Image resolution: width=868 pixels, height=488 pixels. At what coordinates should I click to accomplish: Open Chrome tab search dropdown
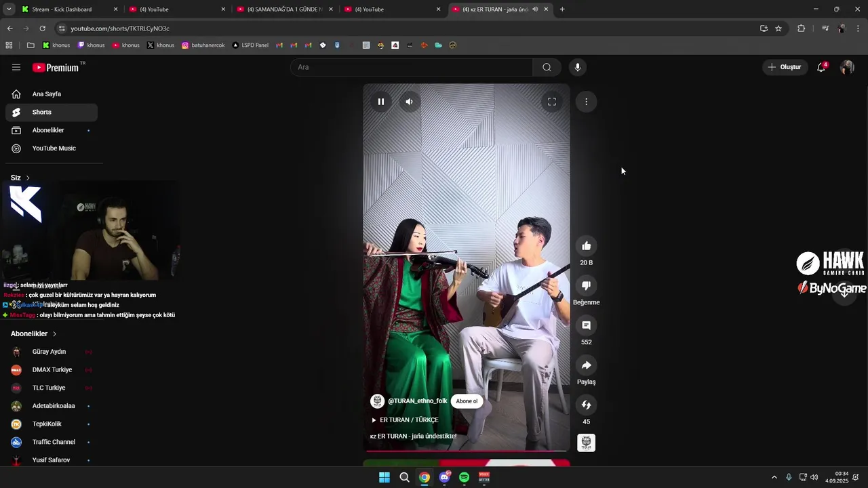click(x=9, y=9)
